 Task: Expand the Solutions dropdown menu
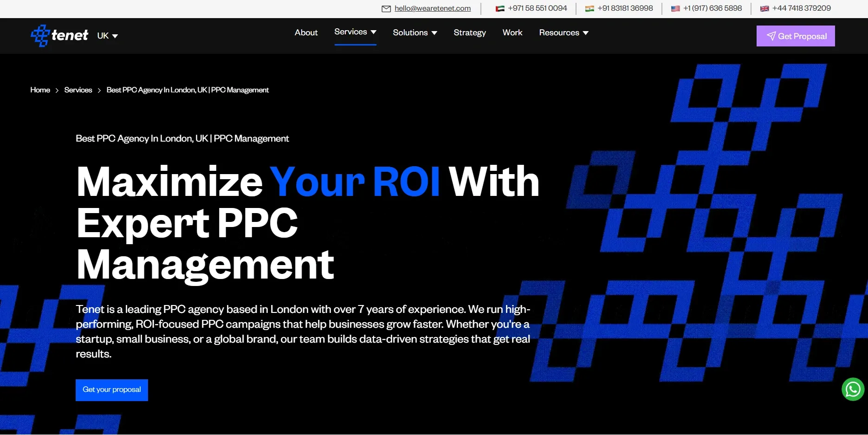[x=415, y=32]
